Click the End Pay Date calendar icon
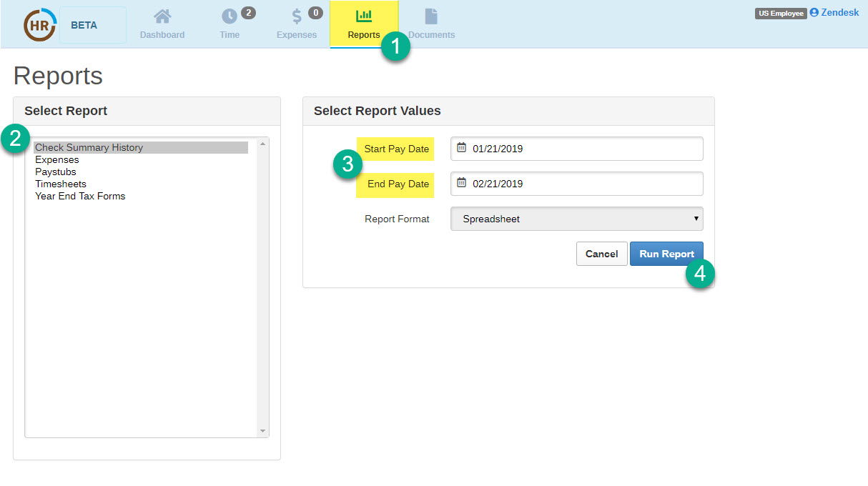This screenshot has width=868, height=486. click(461, 183)
